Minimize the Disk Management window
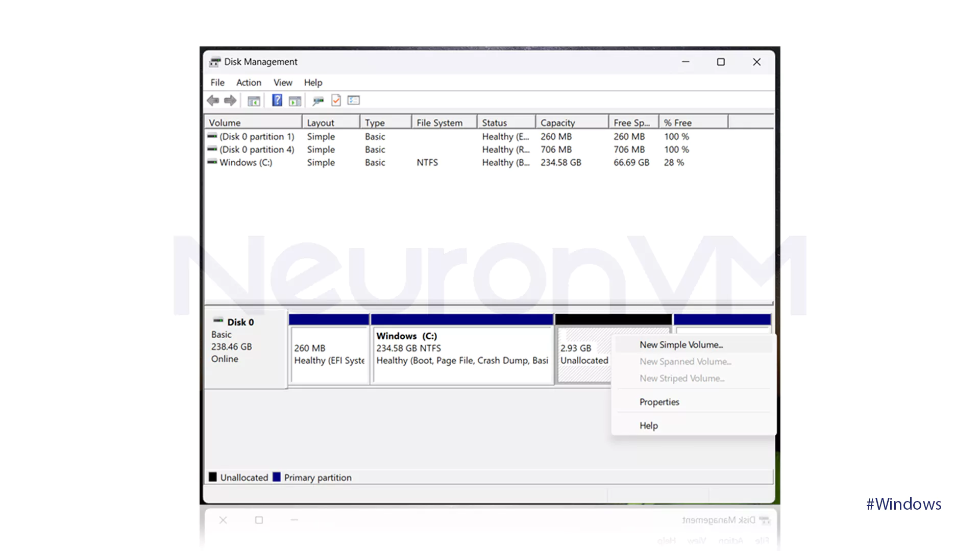Image resolution: width=980 pixels, height=551 pixels. [x=685, y=62]
